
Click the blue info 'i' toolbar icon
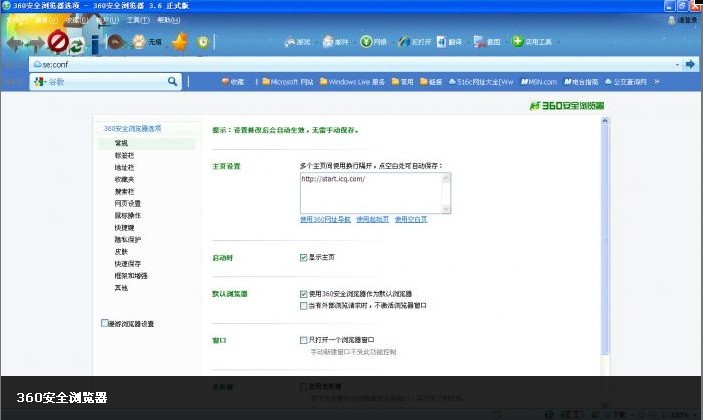pos(95,44)
